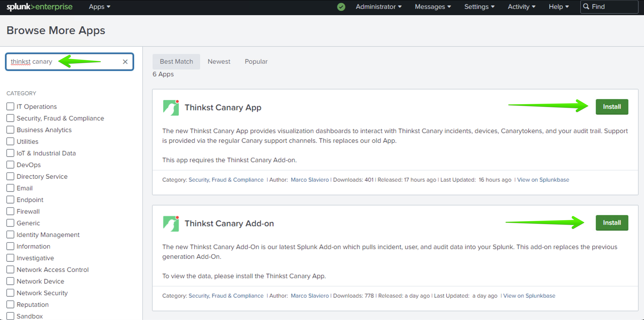
Task: View Thinkst Canary App on Splunkbase
Action: pos(543,180)
